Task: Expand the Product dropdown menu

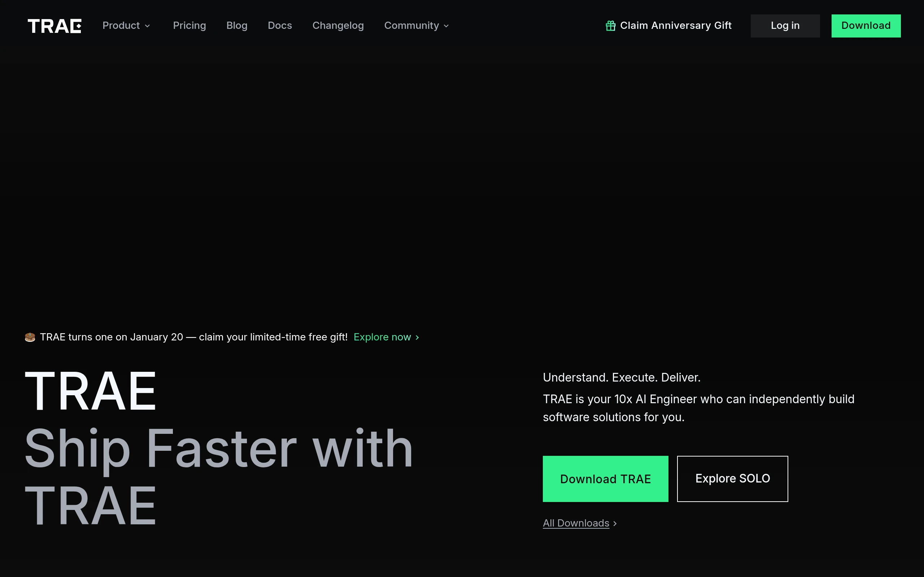Action: 121,26
